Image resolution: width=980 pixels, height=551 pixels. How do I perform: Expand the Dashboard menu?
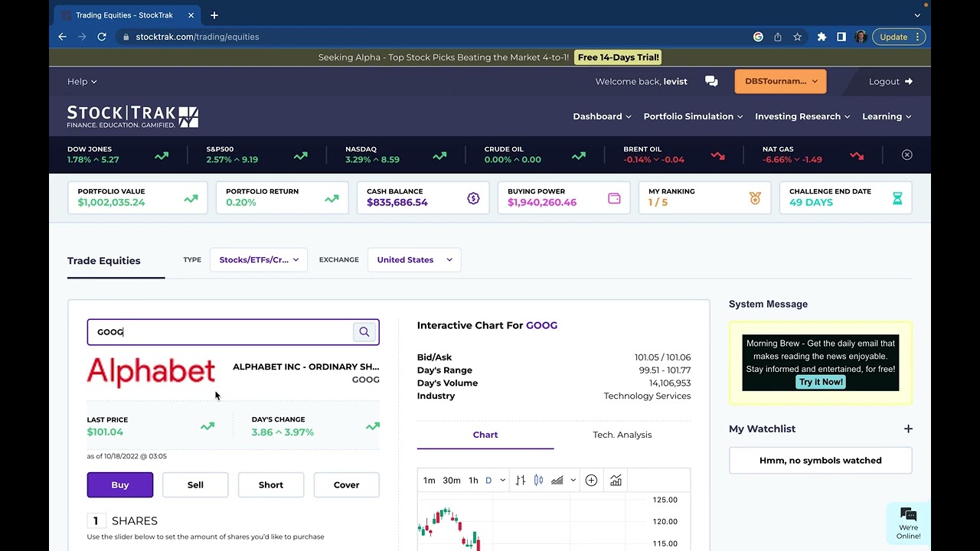point(602,116)
